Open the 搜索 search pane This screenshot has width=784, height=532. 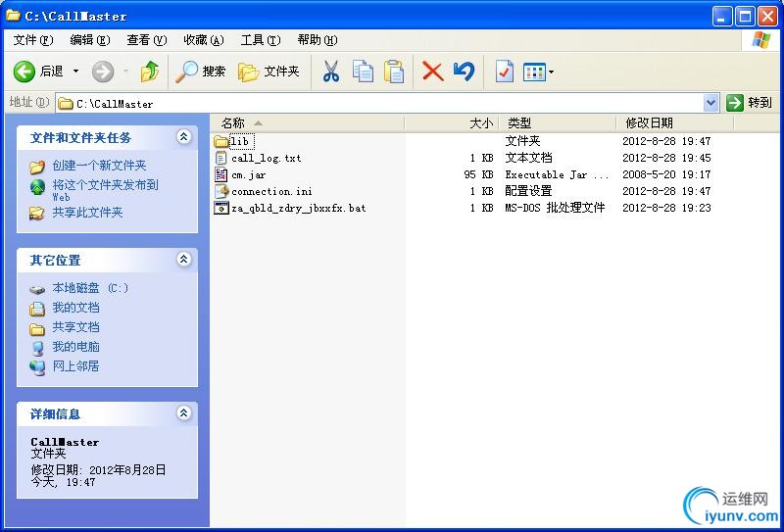(x=200, y=72)
